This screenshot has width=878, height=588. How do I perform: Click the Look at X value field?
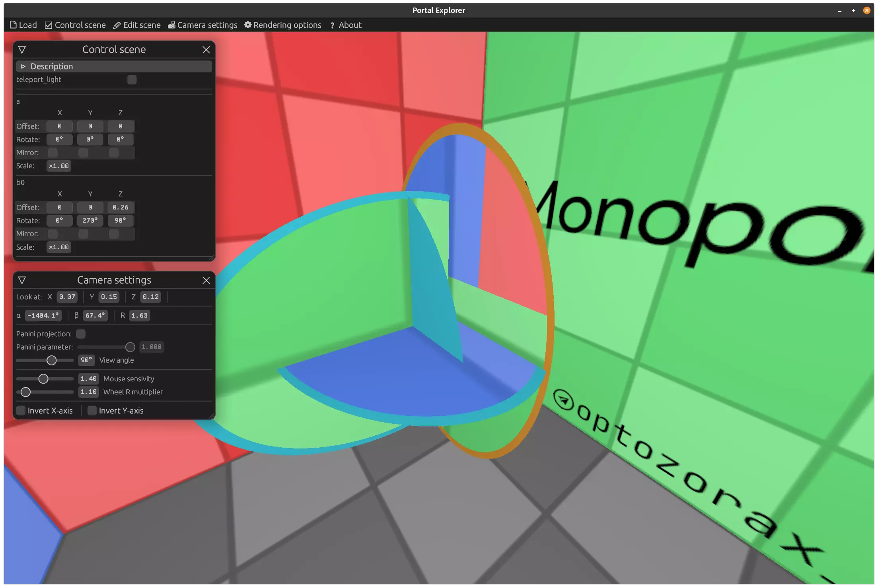point(67,297)
